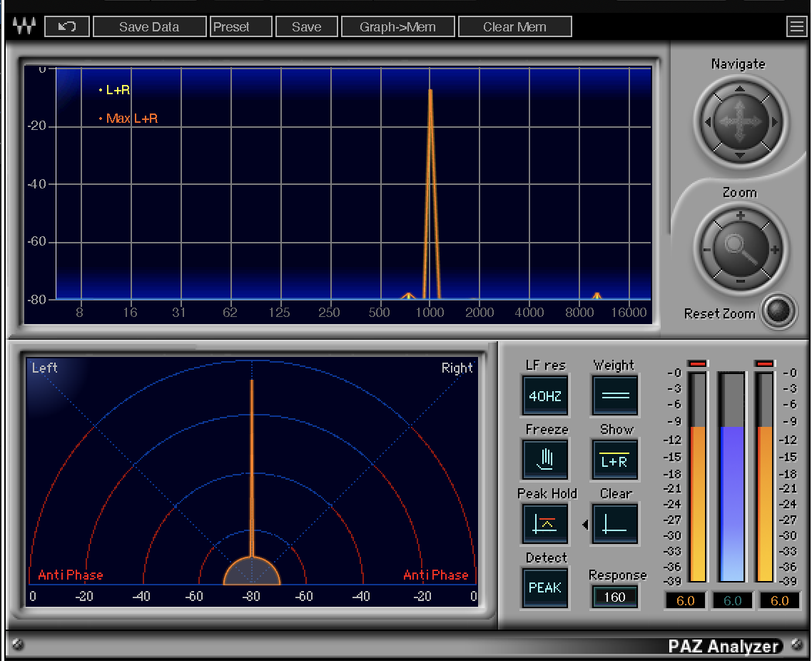
Task: Click the orange Max L+R legend label
Action: [x=131, y=118]
